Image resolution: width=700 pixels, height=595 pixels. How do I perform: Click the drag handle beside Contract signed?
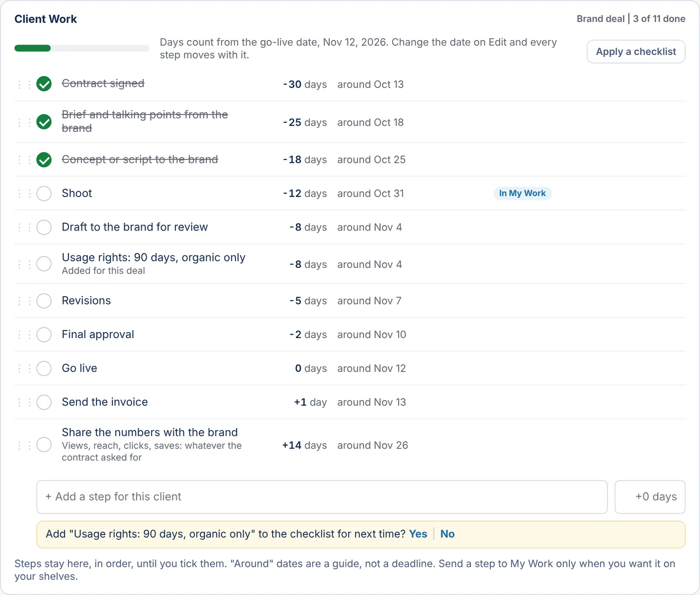pyautogui.click(x=24, y=84)
